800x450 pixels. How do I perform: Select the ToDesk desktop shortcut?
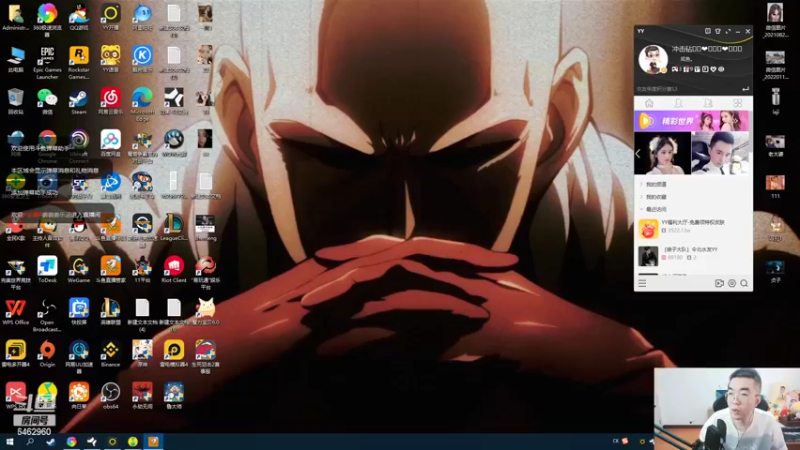(x=47, y=269)
